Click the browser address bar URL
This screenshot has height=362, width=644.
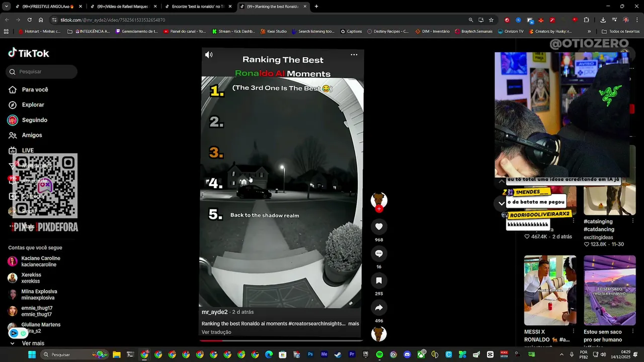[x=113, y=20]
